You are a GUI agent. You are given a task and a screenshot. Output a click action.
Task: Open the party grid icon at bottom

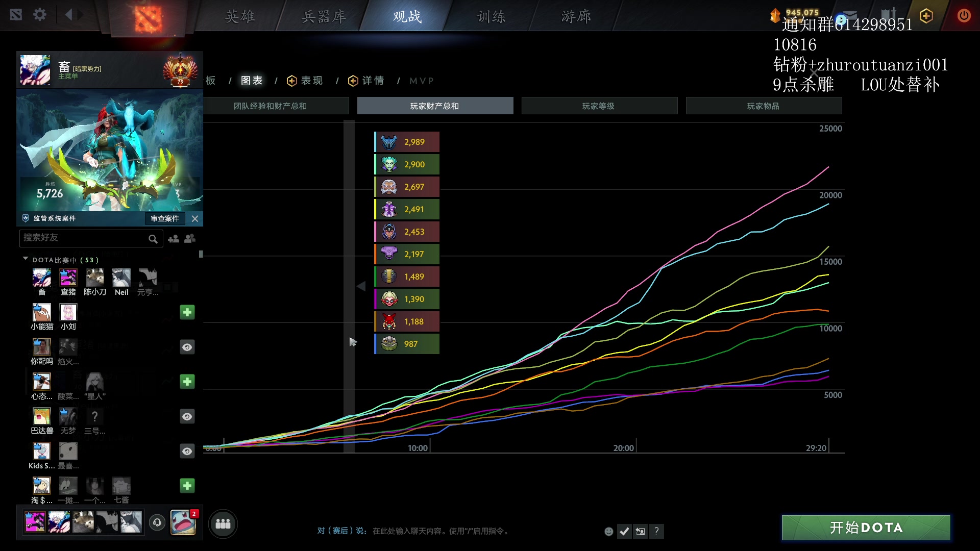point(223,523)
